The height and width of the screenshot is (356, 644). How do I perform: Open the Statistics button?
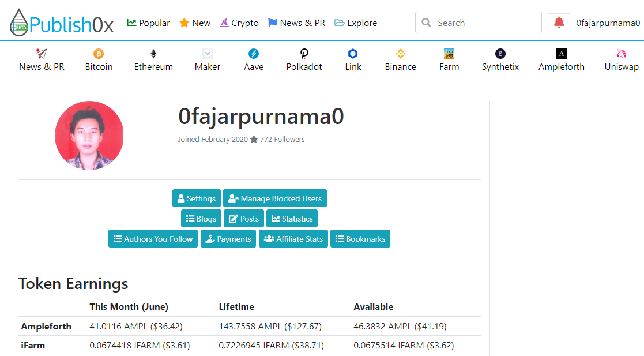292,219
